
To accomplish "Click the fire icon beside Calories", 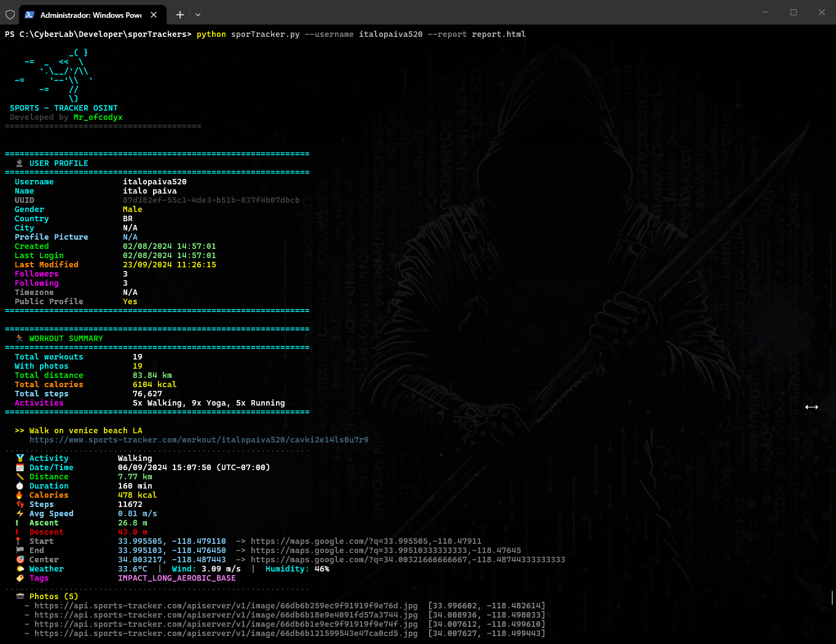I will 20,495.
